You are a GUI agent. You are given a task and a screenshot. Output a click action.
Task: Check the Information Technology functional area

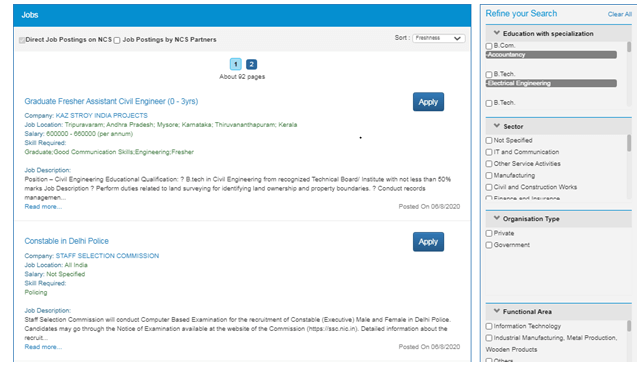(489, 326)
